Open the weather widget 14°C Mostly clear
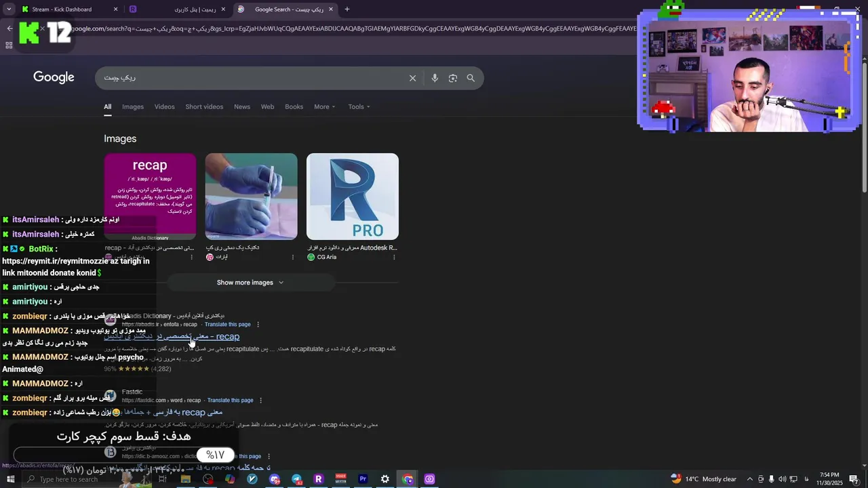 tap(703, 479)
